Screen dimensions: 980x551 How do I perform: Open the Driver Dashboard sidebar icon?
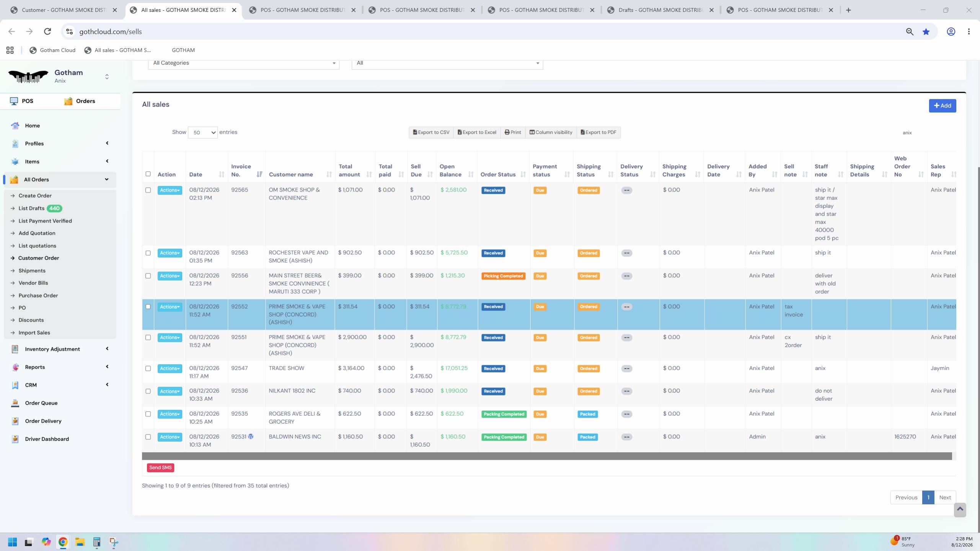(x=15, y=439)
